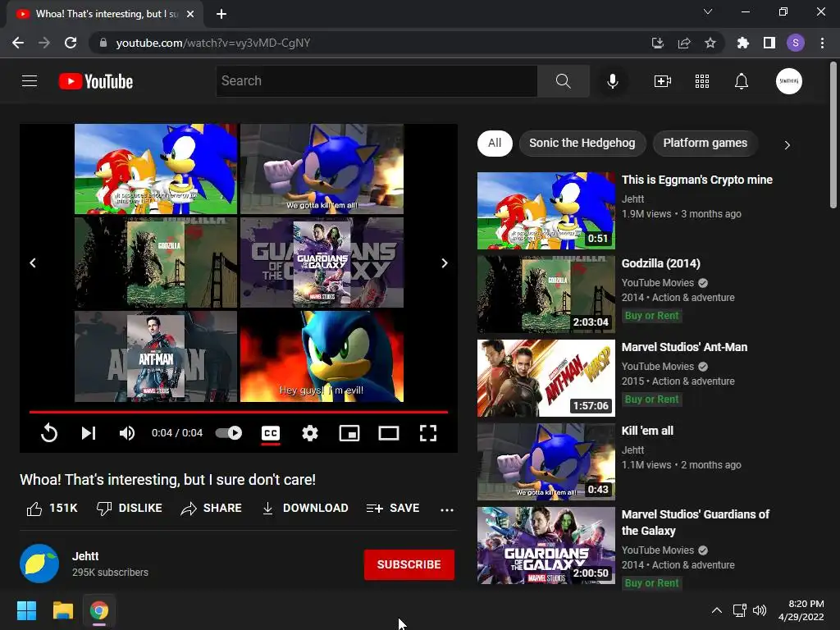Save video to a playlist
This screenshot has height=630, width=840.
[x=393, y=508]
